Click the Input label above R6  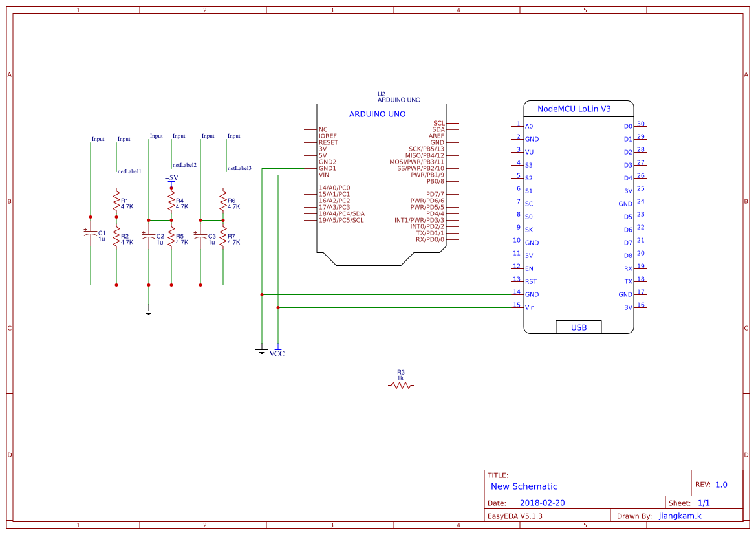coord(233,136)
